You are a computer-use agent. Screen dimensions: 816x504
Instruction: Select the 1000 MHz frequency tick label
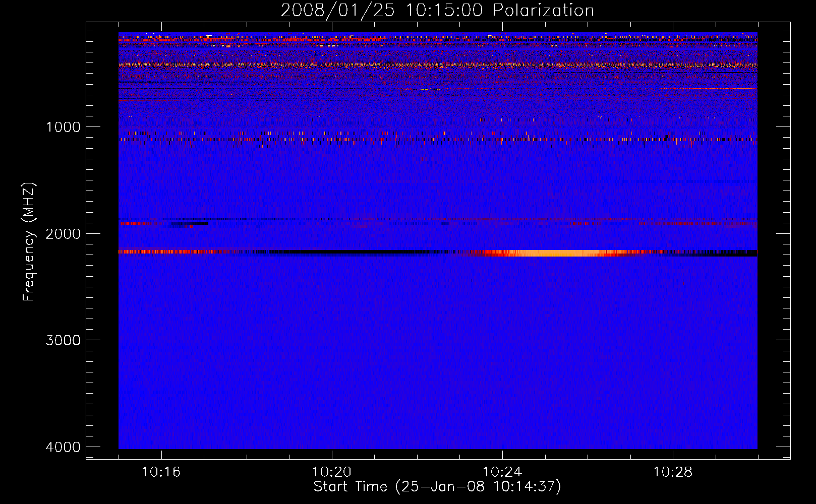pos(63,127)
